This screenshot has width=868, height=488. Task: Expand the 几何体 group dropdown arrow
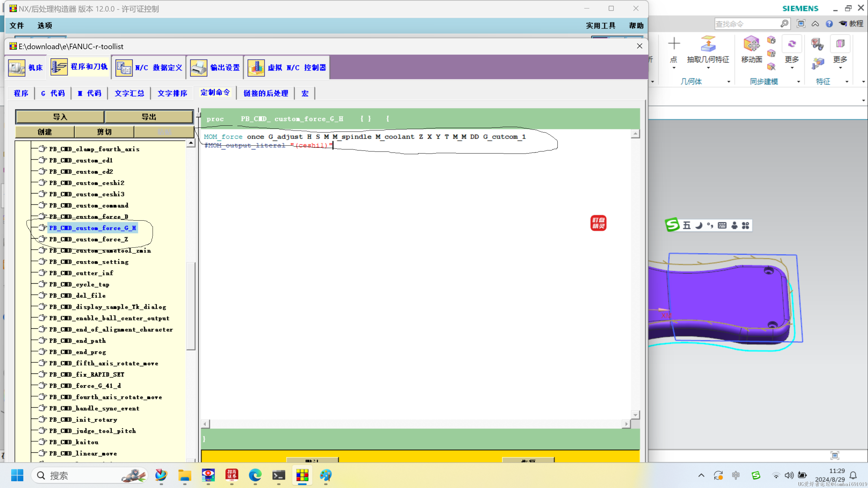(728, 82)
